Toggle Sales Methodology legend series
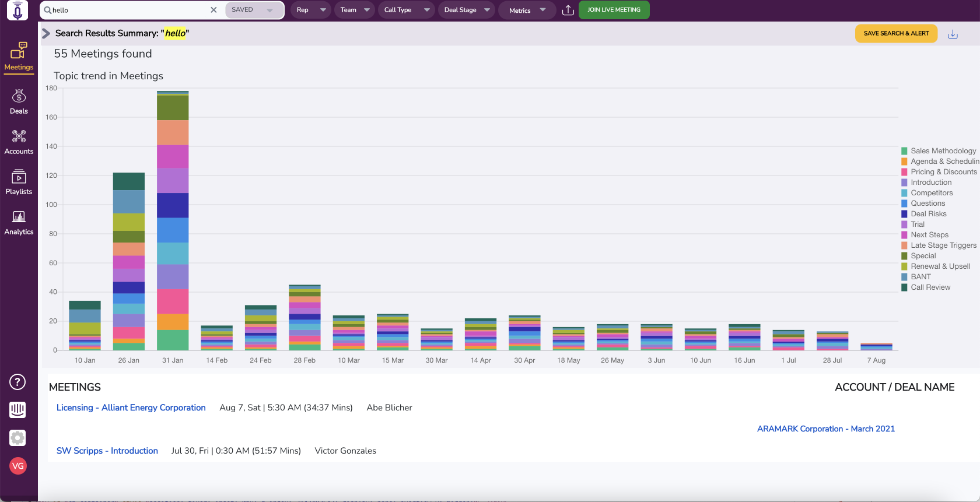 coord(943,151)
